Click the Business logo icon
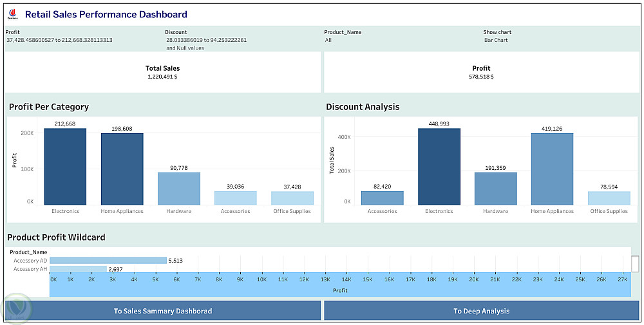 [14, 14]
